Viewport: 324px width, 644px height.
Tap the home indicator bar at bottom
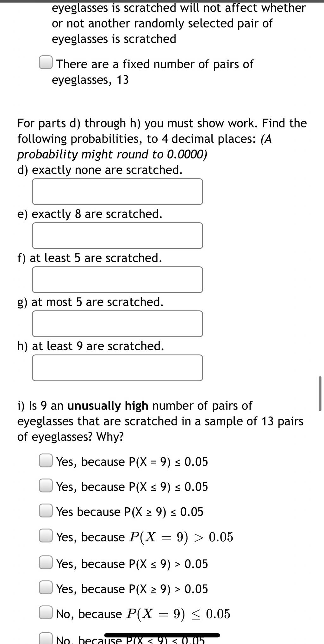pyautogui.click(x=162, y=635)
